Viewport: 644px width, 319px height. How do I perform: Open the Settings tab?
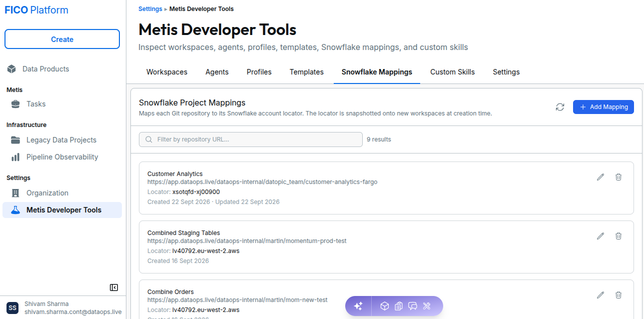506,72
